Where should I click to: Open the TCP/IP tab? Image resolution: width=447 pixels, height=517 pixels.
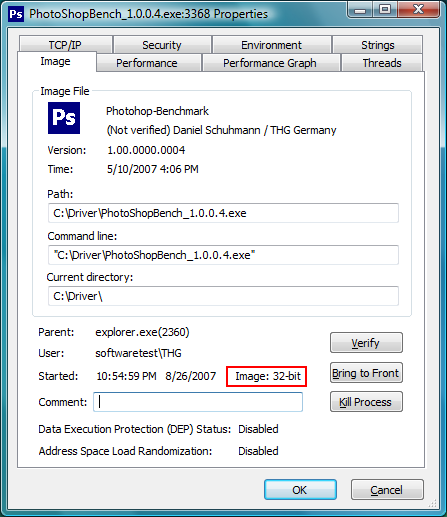tap(65, 45)
